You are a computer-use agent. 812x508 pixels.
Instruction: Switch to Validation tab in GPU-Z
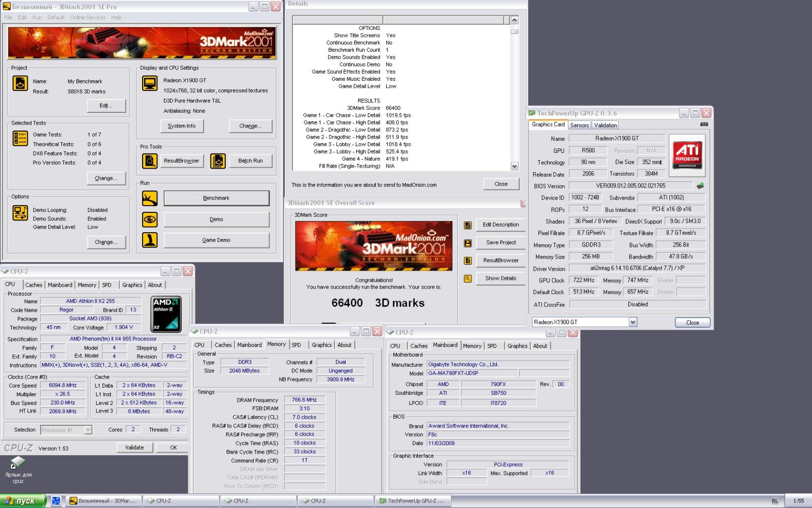(x=605, y=125)
